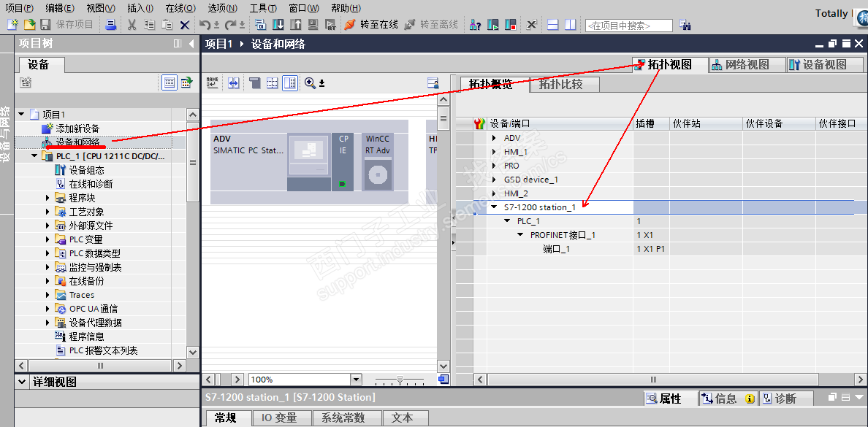Image resolution: width=868 pixels, height=427 pixels.
Task: Open the 100% zoom dropdown
Action: (x=356, y=380)
